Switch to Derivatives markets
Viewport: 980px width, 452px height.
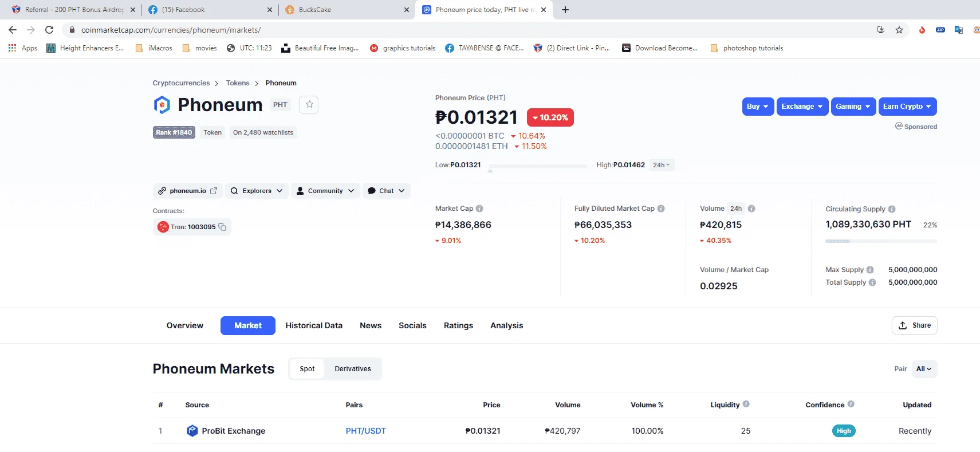pyautogui.click(x=353, y=369)
